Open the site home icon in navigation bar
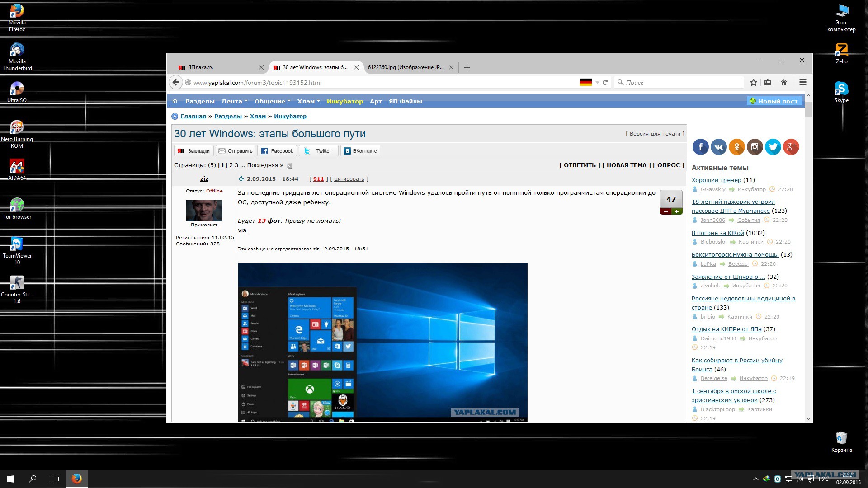 [175, 101]
